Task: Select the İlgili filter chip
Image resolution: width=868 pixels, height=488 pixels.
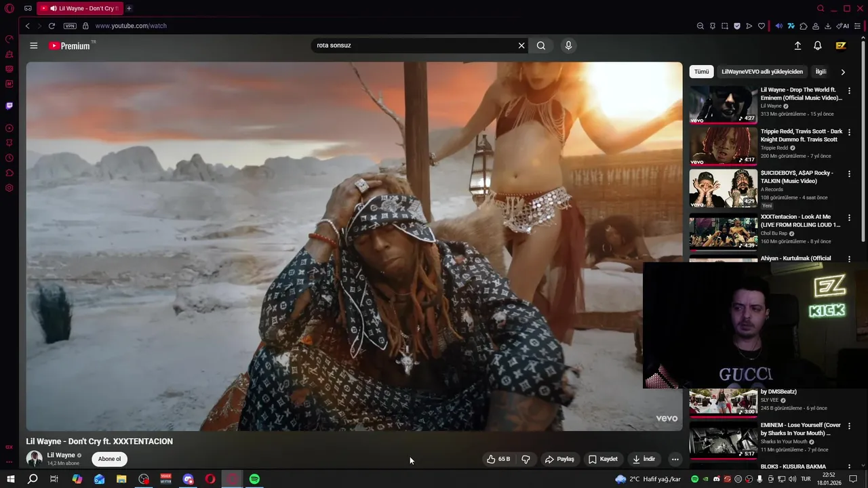Action: coord(821,72)
